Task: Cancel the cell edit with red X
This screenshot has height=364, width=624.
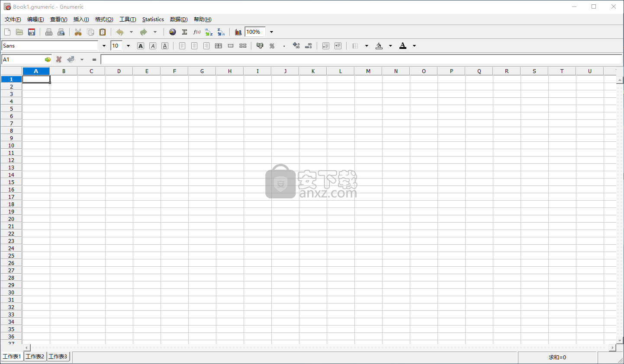Action: (59, 60)
